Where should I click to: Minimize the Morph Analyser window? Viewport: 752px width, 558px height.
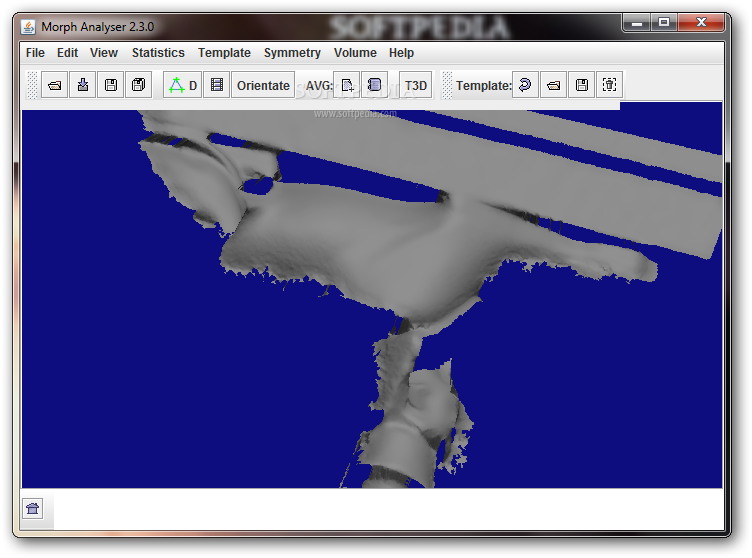click(637, 23)
